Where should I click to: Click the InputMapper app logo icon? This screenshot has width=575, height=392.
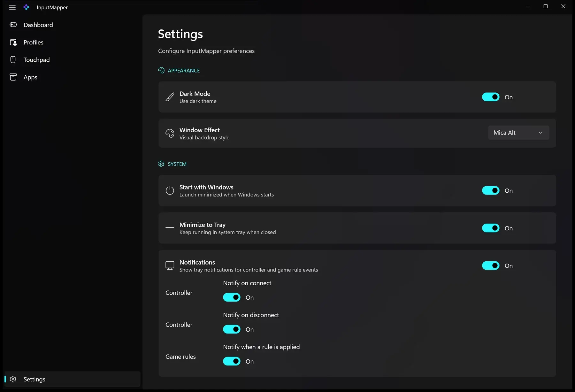coord(27,7)
